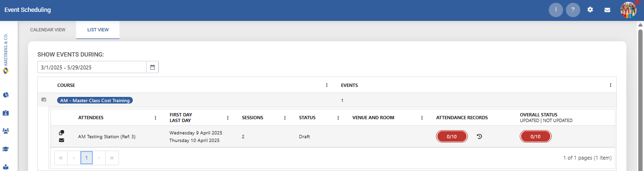Click page 1 pagination button
644x171 pixels.
coord(87,158)
